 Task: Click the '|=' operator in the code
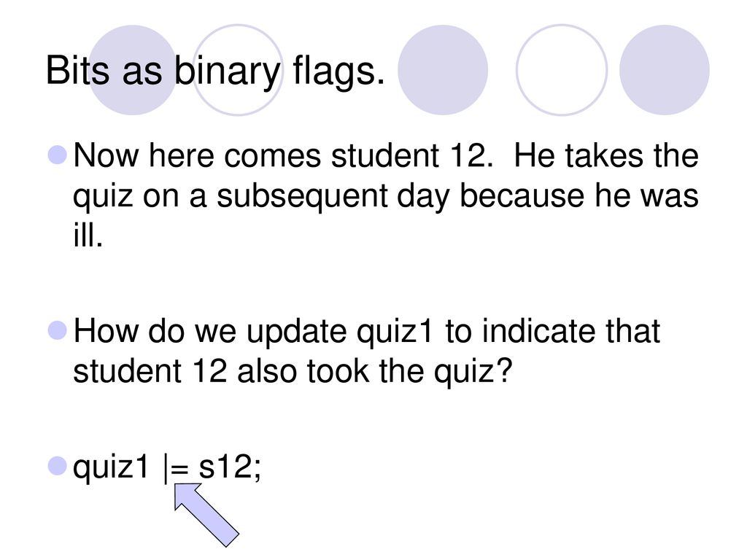pyautogui.click(x=176, y=468)
